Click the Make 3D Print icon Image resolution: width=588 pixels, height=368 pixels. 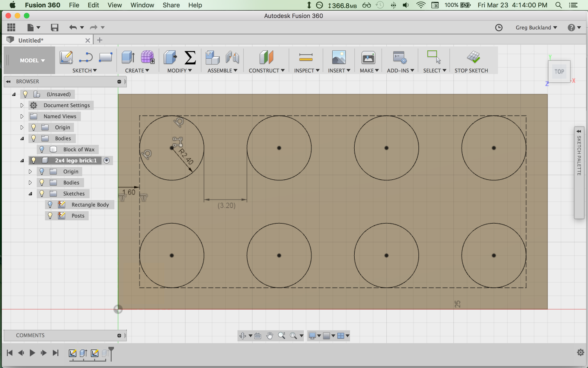tap(368, 57)
